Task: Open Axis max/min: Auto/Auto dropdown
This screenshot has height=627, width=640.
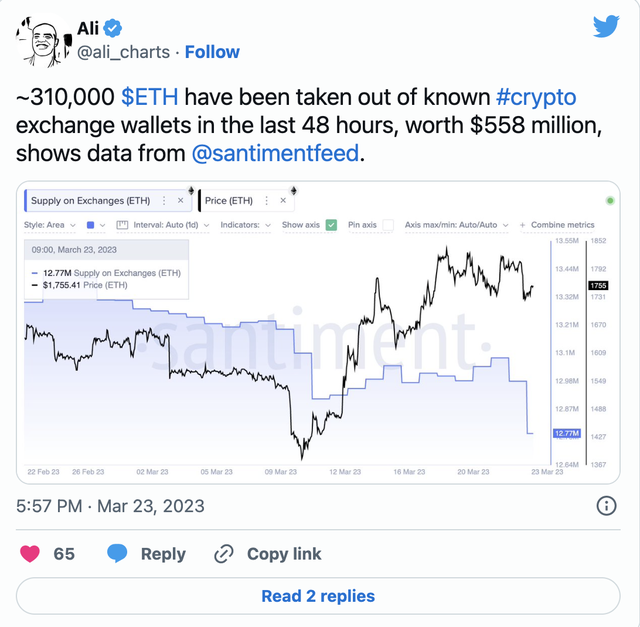Action: pyautogui.click(x=455, y=225)
